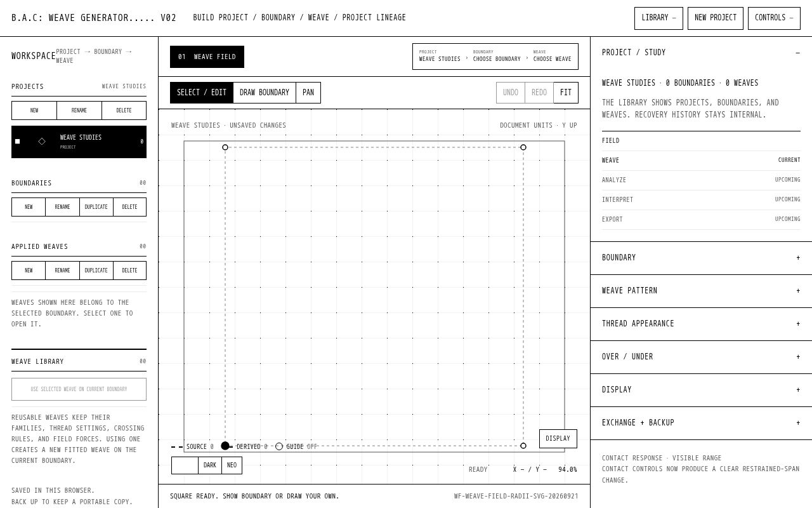Click the Document Units · Y Up label
The width and height of the screenshot is (812, 508).
539,126
